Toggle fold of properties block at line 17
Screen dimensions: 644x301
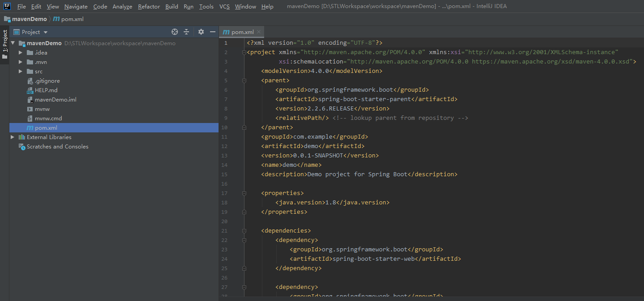pos(244,193)
